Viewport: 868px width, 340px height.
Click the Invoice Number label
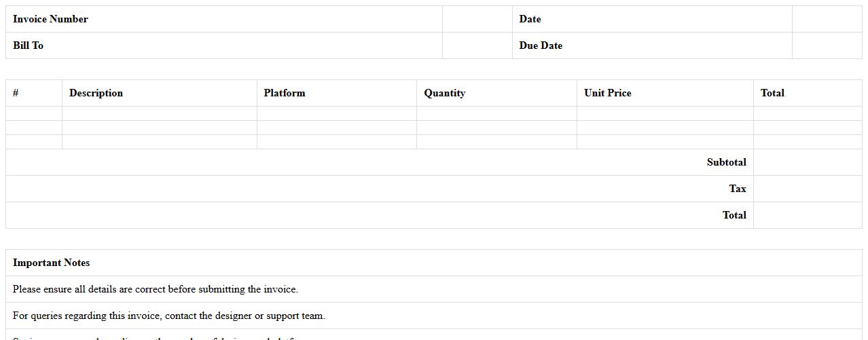50,19
